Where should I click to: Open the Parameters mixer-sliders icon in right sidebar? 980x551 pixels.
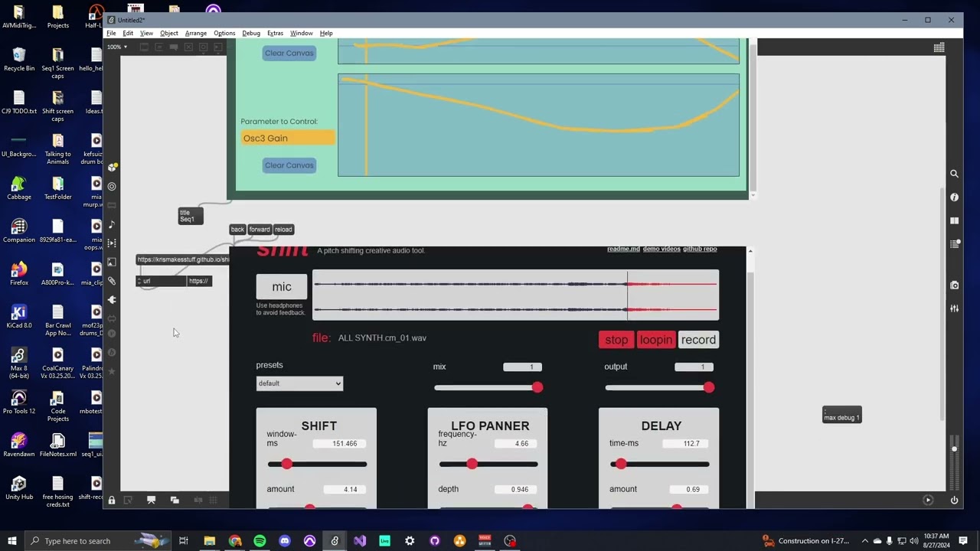(x=954, y=308)
